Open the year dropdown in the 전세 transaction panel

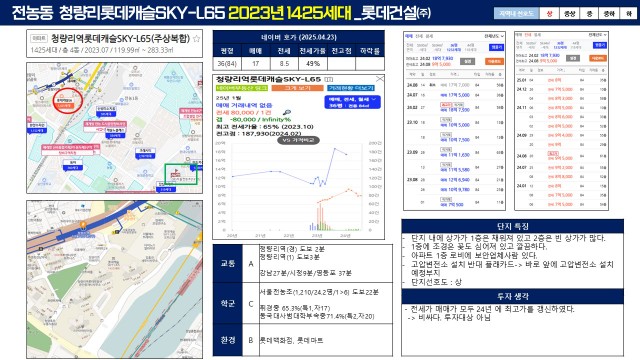point(598,35)
